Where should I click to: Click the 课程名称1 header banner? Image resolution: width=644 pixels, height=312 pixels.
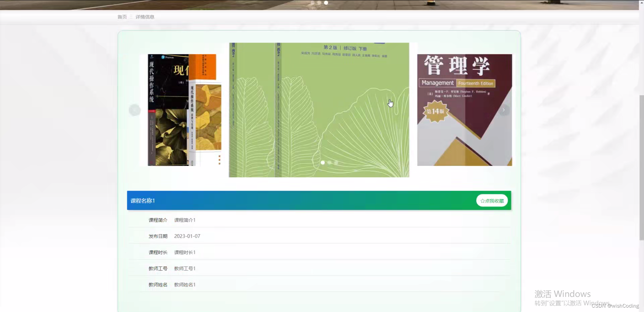coord(142,200)
